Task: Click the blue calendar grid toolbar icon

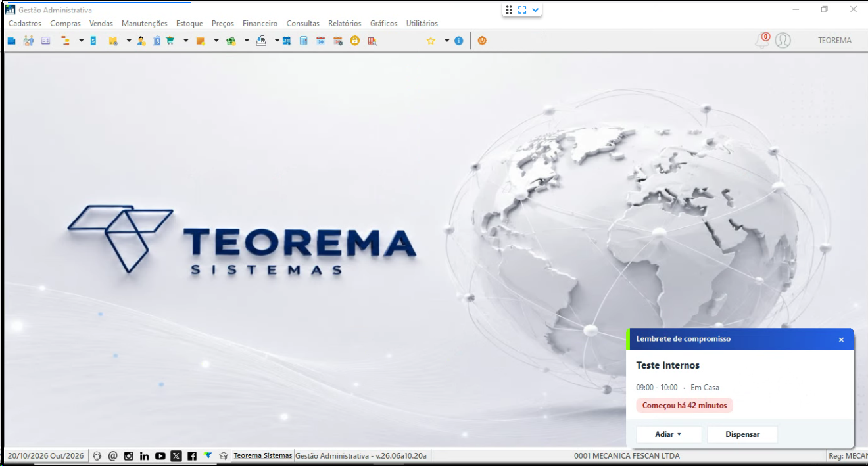Action: (x=287, y=41)
